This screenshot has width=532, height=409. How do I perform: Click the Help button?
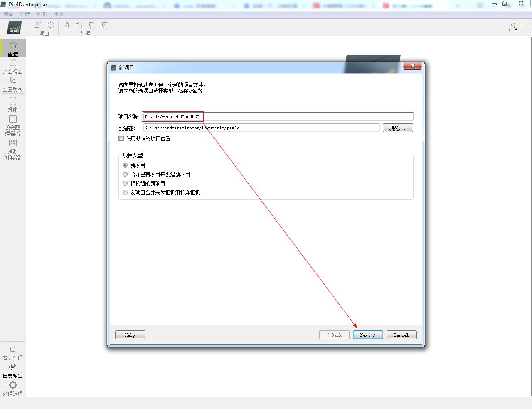[130, 335]
